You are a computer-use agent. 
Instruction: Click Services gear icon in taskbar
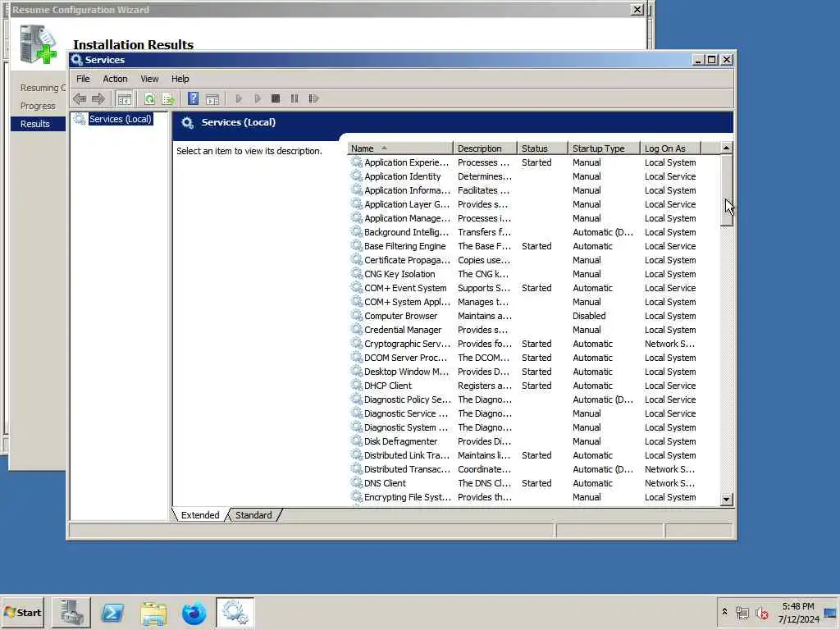click(235, 613)
